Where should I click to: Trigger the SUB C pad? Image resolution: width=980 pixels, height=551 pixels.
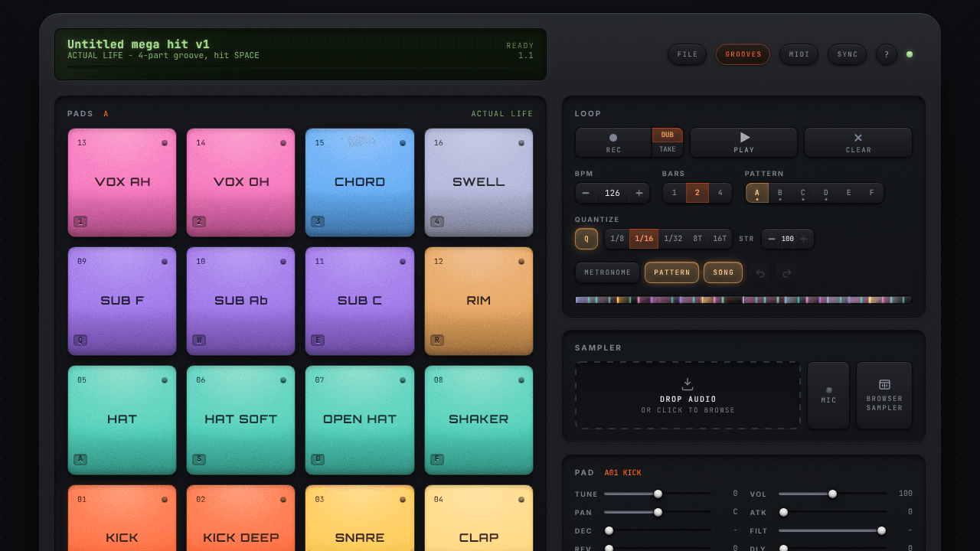[x=360, y=301]
